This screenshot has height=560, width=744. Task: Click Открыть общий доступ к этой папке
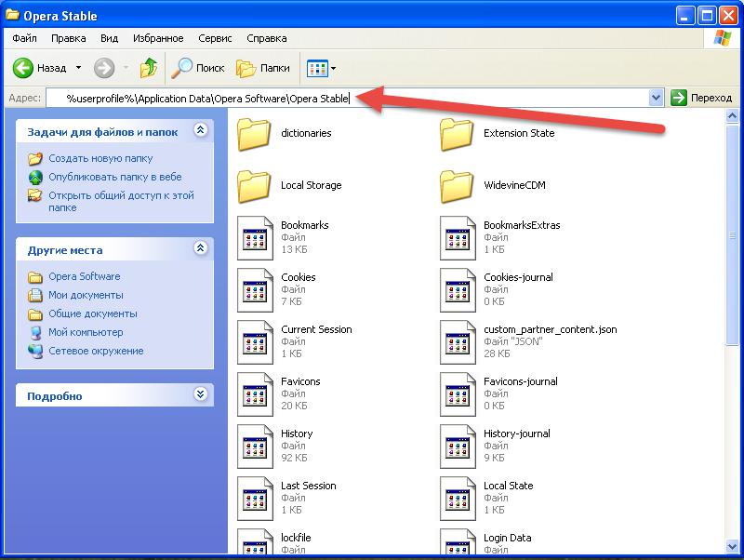(x=121, y=201)
